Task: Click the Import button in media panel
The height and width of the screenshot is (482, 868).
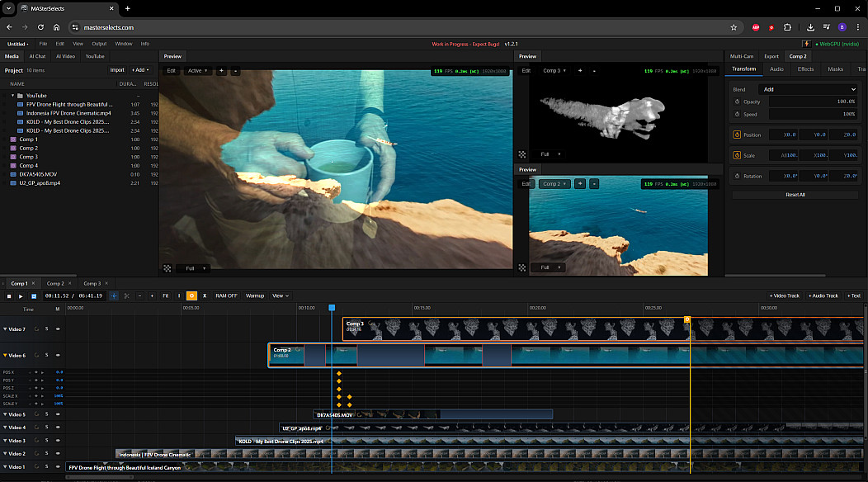Action: 117,70
